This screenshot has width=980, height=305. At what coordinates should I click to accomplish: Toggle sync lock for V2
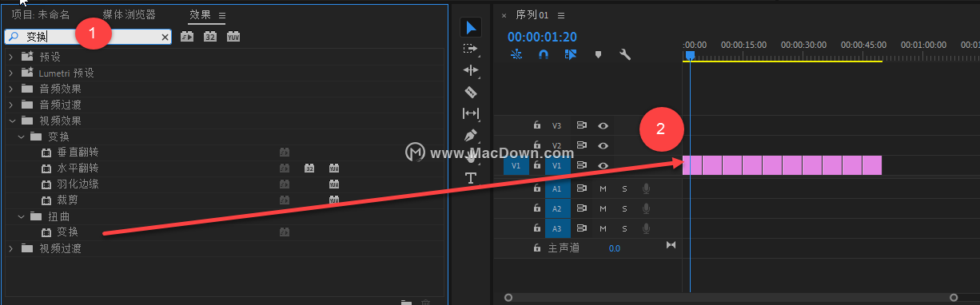[582, 145]
